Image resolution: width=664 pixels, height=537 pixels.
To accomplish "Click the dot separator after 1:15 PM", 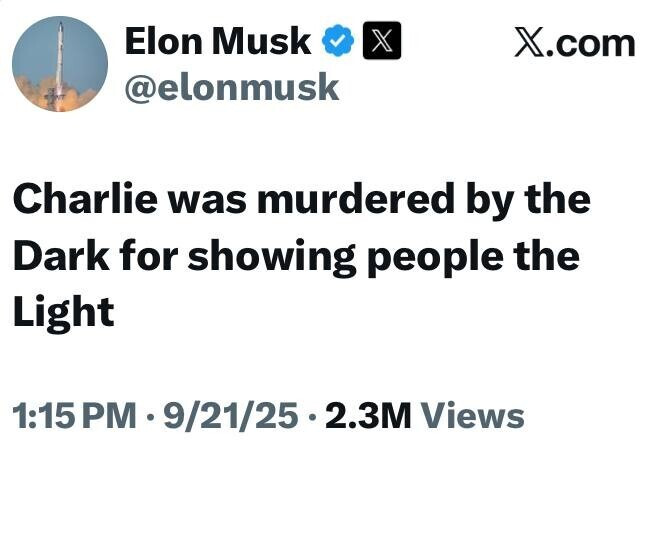I will coord(149,416).
